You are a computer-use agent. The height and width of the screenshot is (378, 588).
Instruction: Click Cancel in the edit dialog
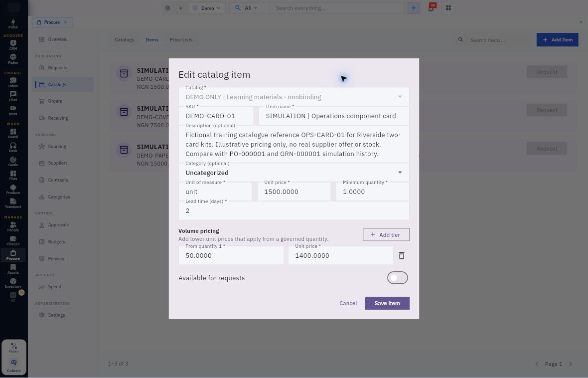pos(348,303)
